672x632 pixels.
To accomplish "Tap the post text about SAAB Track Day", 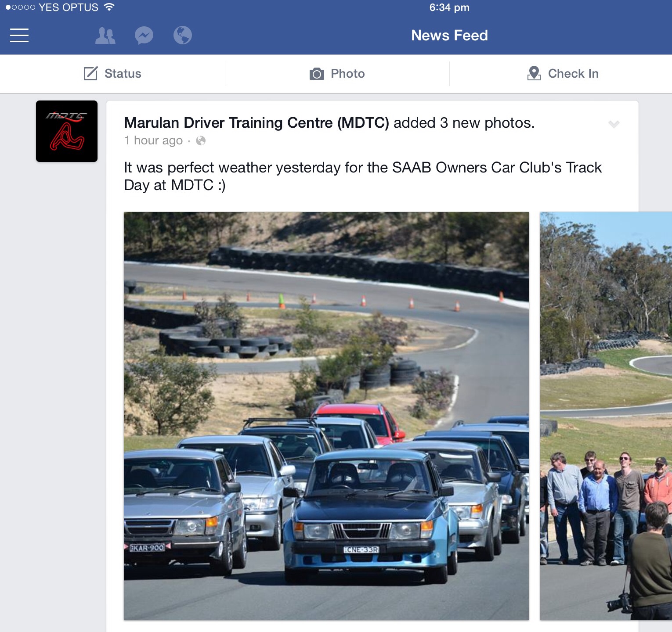I will pos(363,176).
